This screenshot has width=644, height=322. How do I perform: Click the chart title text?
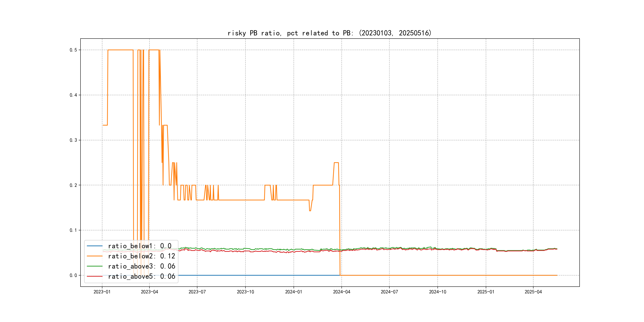330,33
